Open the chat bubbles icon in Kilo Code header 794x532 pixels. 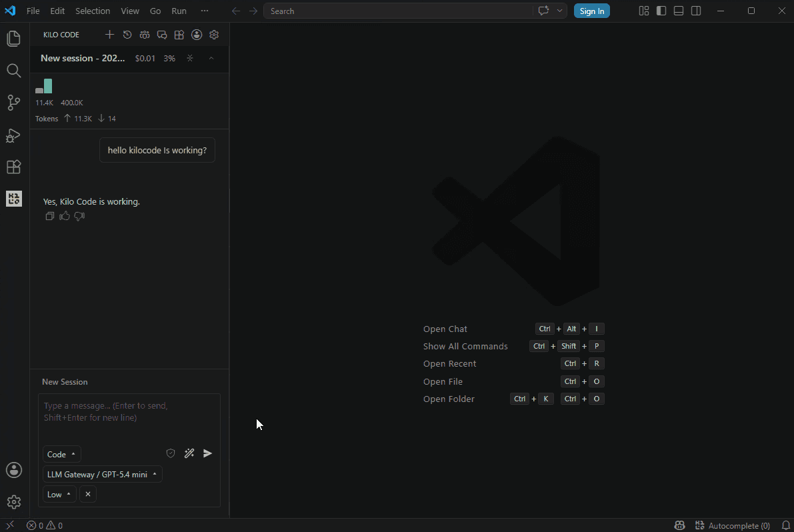coord(162,35)
